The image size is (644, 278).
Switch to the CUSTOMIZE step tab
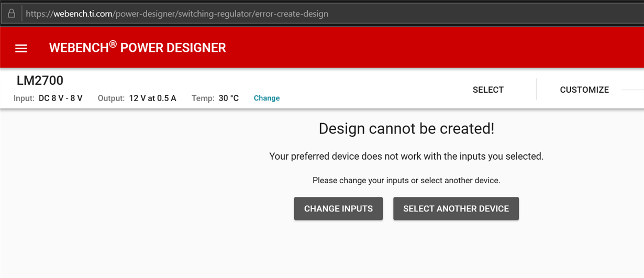(x=584, y=90)
